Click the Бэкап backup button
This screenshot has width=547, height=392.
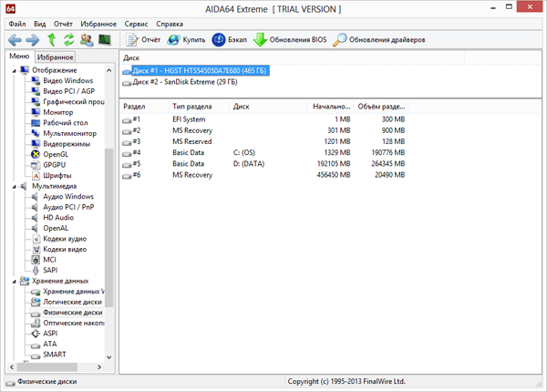230,40
